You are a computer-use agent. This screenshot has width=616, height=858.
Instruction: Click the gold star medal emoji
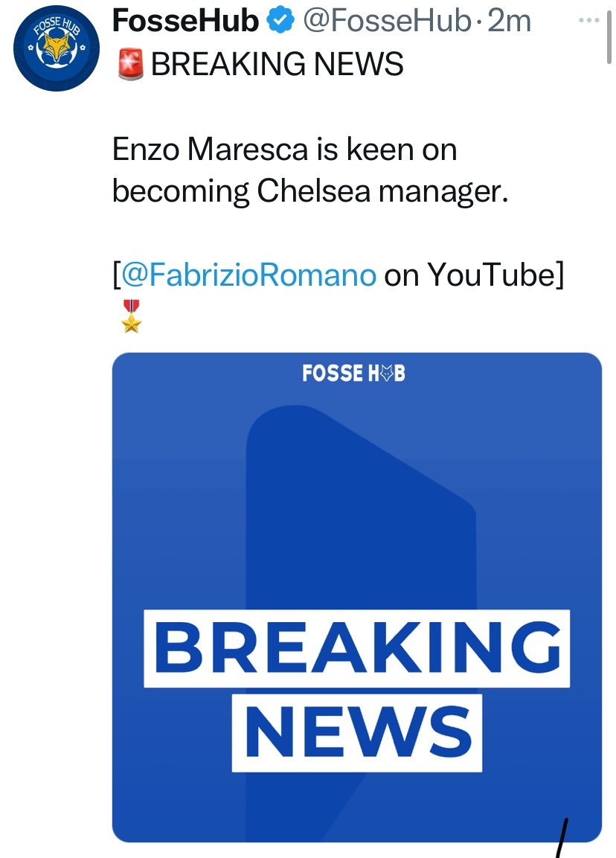[131, 316]
